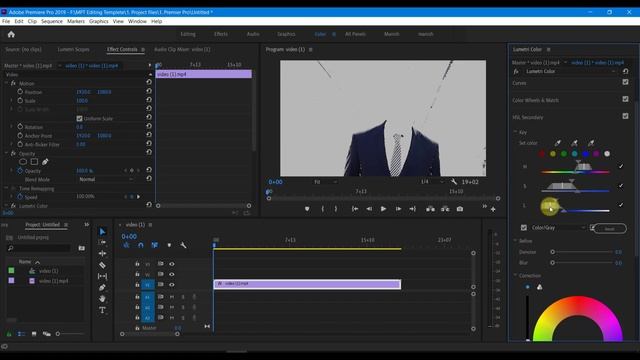640x360 pixels.
Task: Add marker in the timeline toolbar
Action: point(169,245)
